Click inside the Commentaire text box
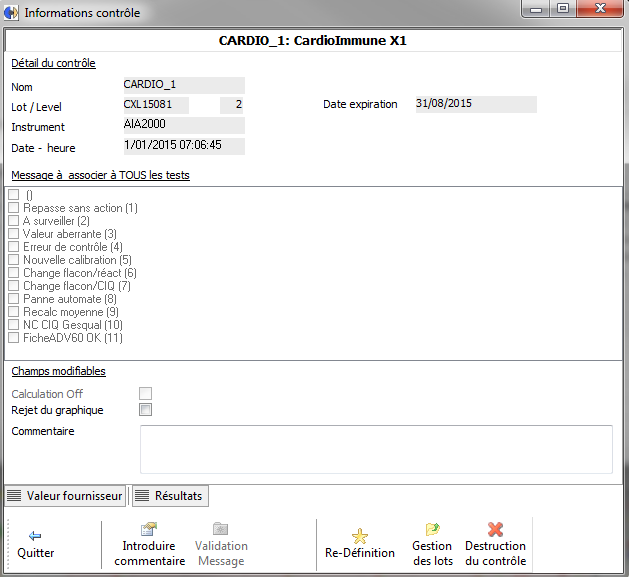 click(x=376, y=449)
